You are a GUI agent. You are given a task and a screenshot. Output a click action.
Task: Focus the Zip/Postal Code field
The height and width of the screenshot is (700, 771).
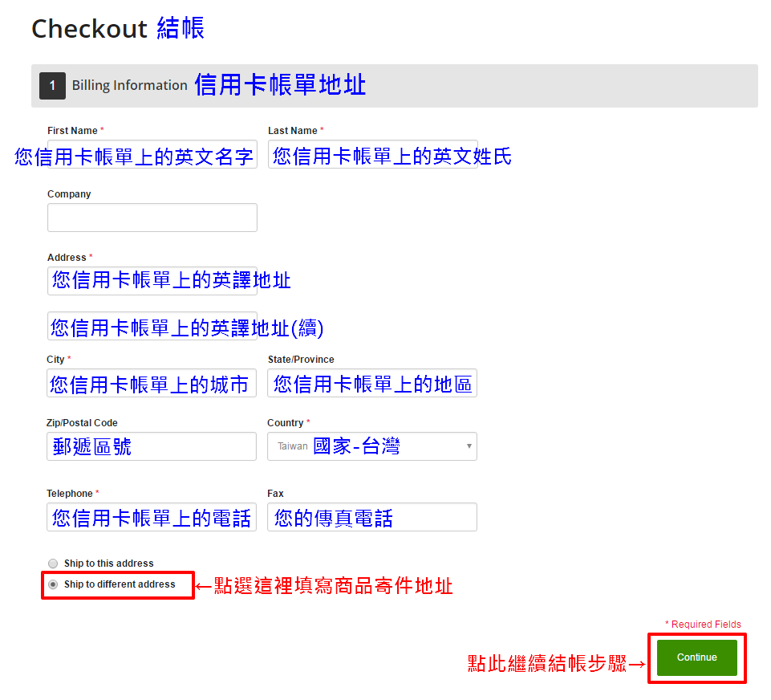click(x=152, y=446)
